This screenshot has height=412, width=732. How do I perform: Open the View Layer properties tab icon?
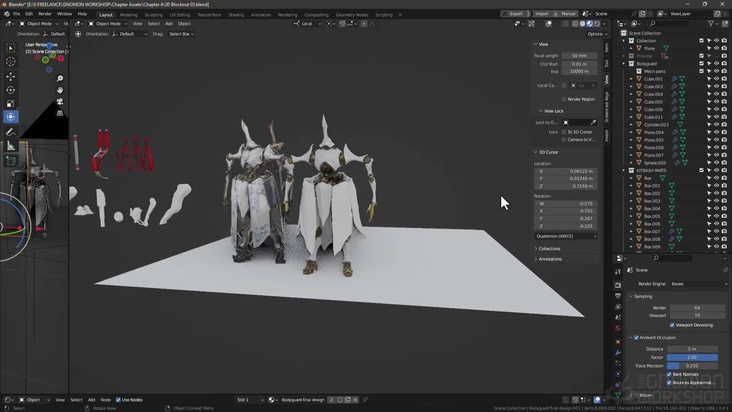point(618,307)
